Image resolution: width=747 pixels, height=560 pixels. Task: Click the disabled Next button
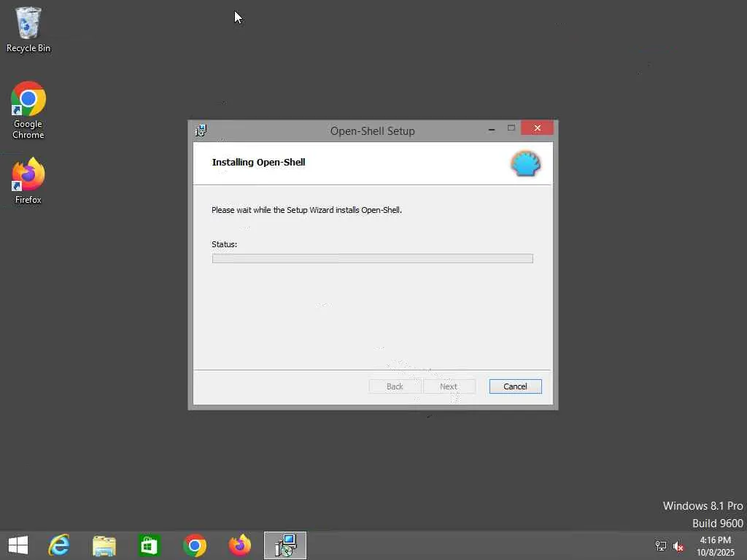(449, 386)
